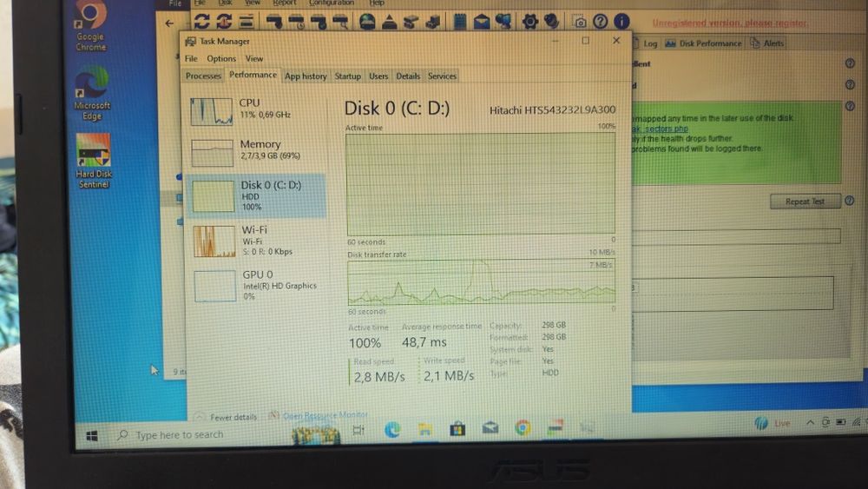868x489 pixels.
Task: Select Memory in performance sidebar
Action: 256,152
